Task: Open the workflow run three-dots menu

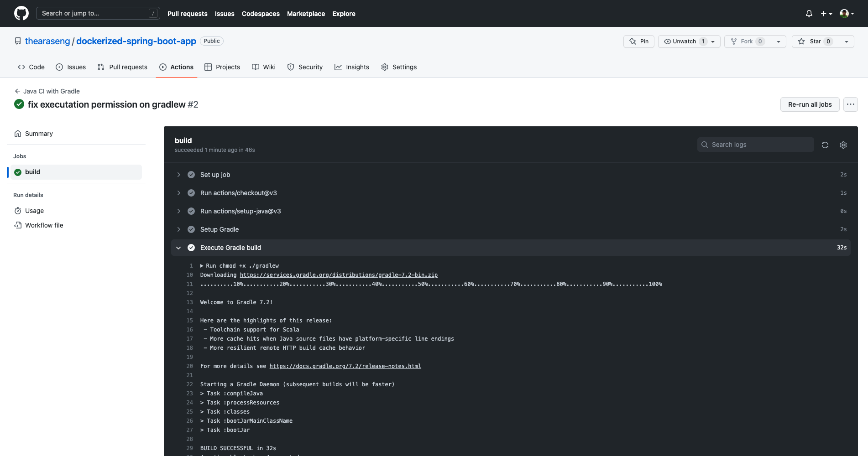Action: [x=851, y=104]
